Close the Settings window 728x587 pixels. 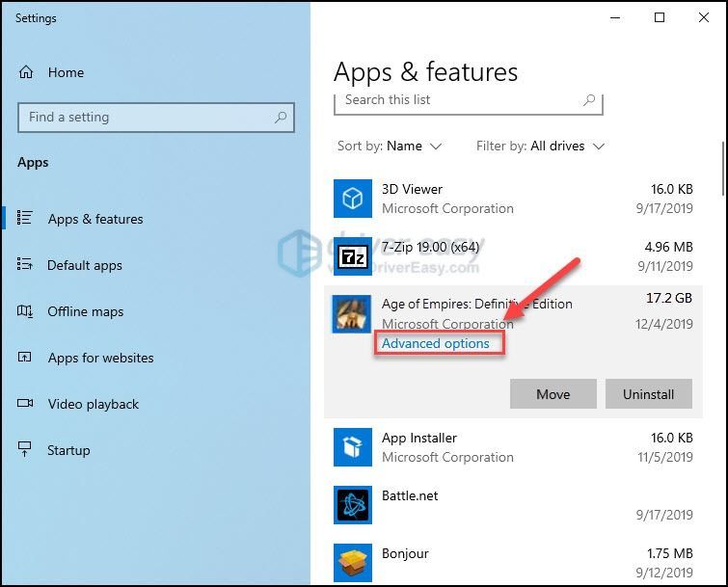tap(704, 17)
